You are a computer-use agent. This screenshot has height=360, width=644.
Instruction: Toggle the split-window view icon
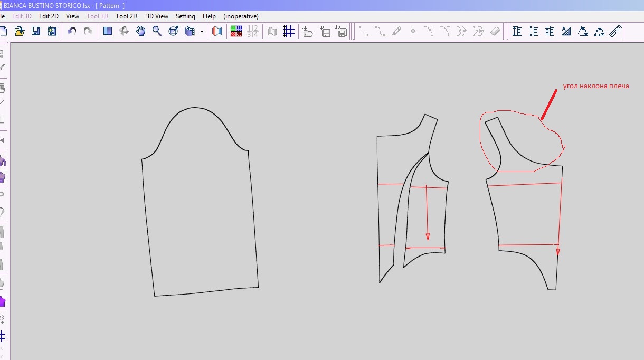[x=108, y=32]
